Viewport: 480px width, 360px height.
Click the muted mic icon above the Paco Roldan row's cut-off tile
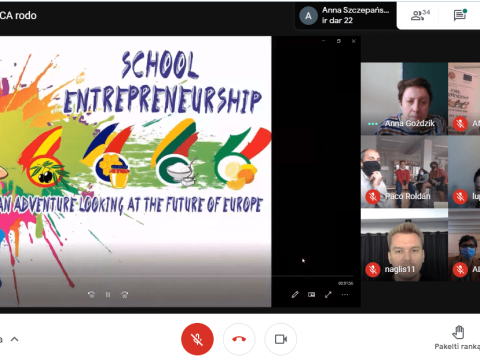[460, 124]
